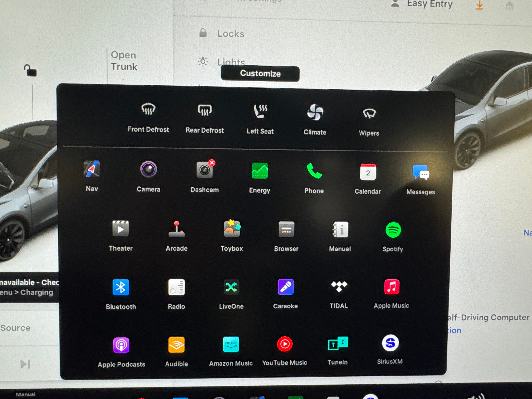The image size is (532, 399).
Task: Tap the software download arrow icon
Action: click(479, 5)
